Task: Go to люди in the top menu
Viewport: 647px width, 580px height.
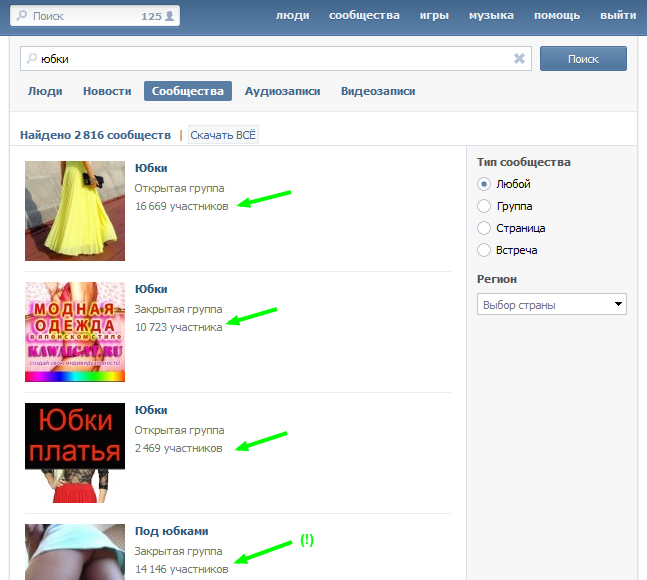Action: click(x=293, y=16)
